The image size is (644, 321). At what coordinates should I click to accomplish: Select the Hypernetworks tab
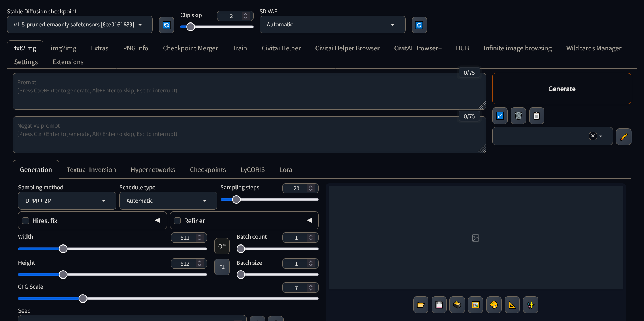tap(153, 170)
